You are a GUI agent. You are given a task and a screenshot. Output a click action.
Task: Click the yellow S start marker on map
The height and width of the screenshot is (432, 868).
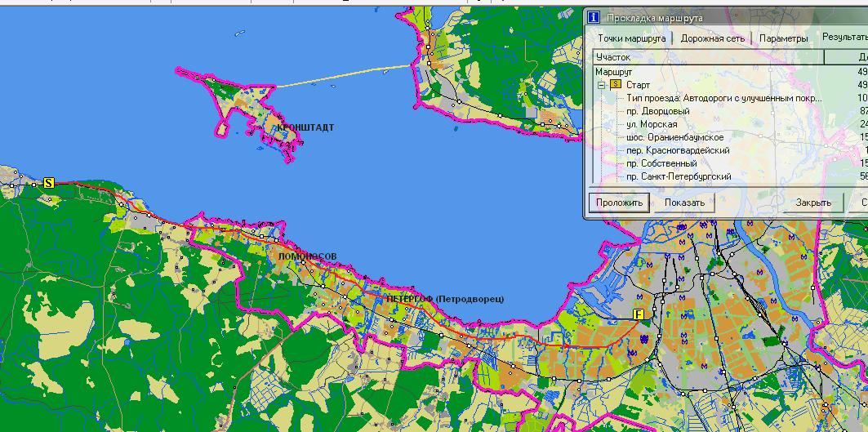[x=48, y=184]
